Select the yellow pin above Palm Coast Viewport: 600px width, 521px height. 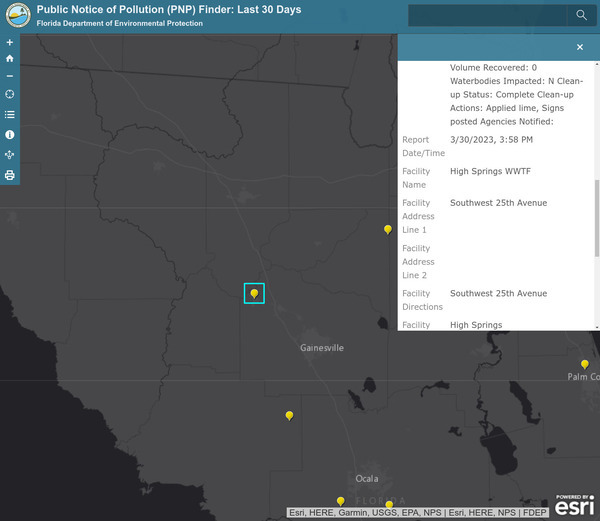point(585,364)
